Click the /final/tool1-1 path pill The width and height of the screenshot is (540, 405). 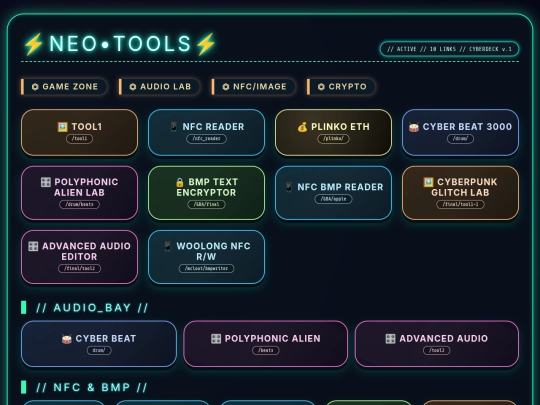click(460, 204)
